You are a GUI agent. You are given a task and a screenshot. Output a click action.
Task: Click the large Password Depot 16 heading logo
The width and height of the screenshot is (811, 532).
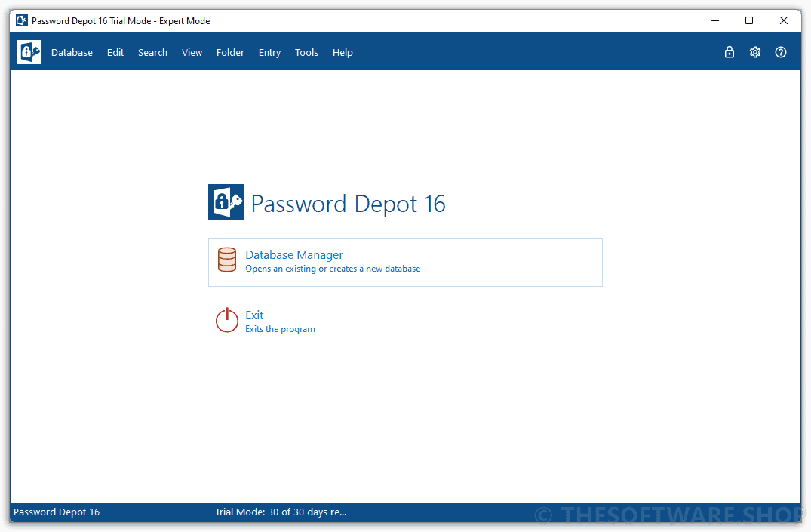point(226,202)
